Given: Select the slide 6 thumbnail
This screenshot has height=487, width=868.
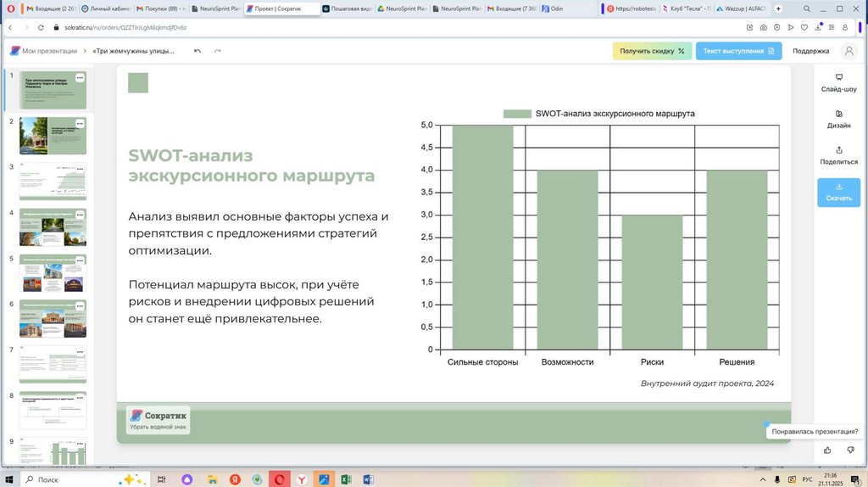Looking at the screenshot, I should pyautogui.click(x=53, y=318).
